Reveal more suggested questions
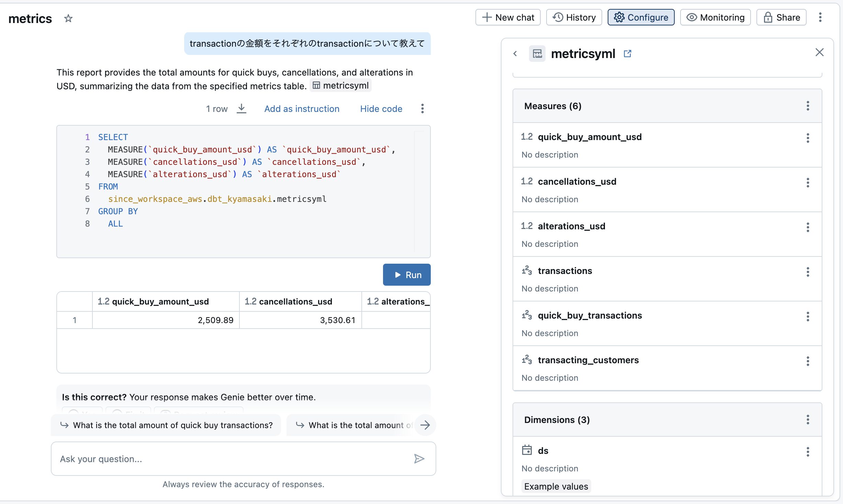 tap(426, 425)
